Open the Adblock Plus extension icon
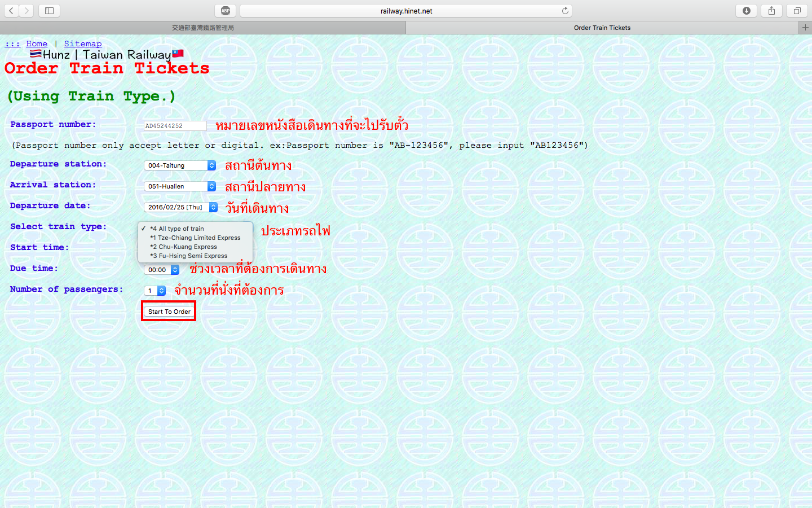The height and width of the screenshot is (508, 812). click(x=225, y=11)
